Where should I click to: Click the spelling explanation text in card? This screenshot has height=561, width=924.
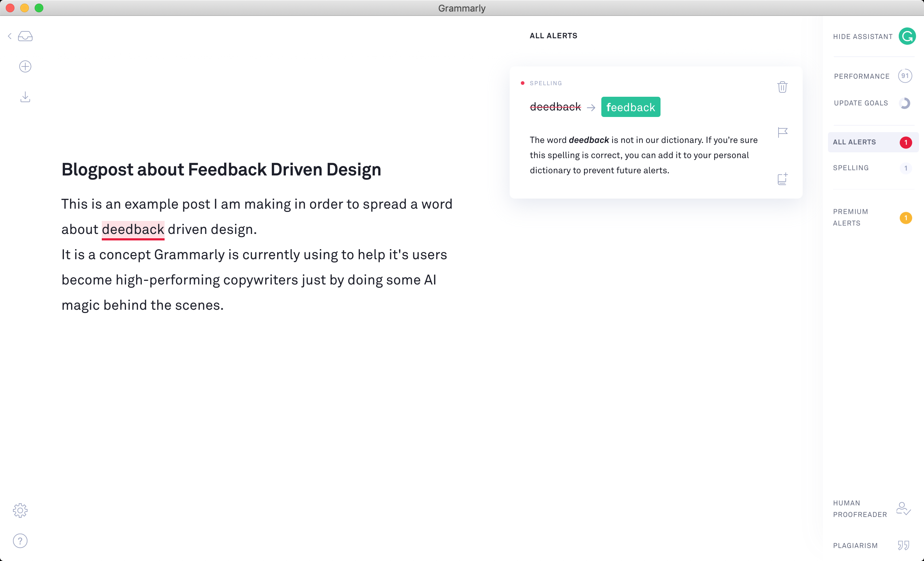tap(643, 155)
